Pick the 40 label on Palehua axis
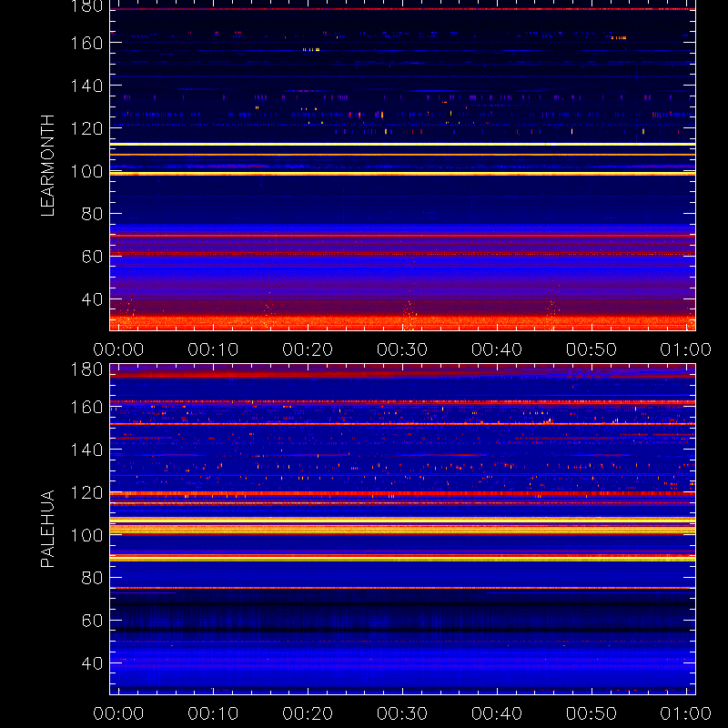This screenshot has width=728, height=728. point(92,663)
